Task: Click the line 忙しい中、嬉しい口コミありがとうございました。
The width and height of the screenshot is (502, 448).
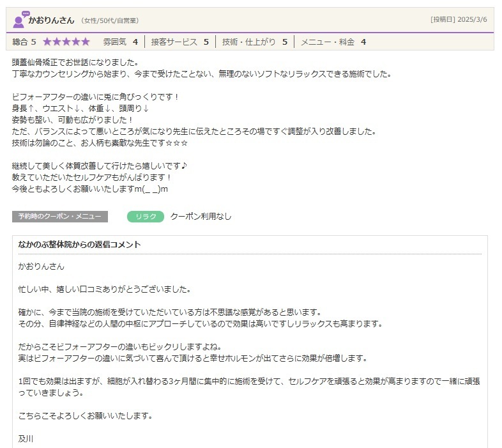Action: coord(105,290)
